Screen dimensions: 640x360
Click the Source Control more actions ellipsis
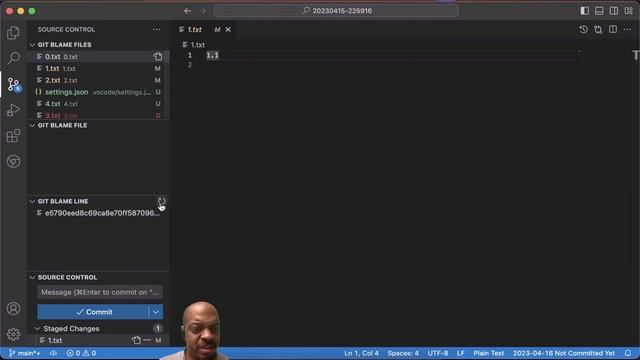point(157,29)
